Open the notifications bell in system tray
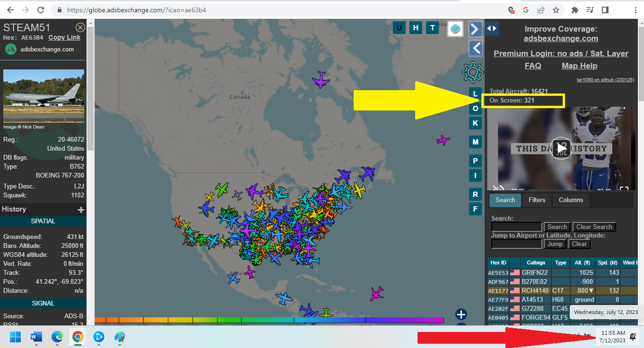The image size is (644, 348). tap(633, 336)
